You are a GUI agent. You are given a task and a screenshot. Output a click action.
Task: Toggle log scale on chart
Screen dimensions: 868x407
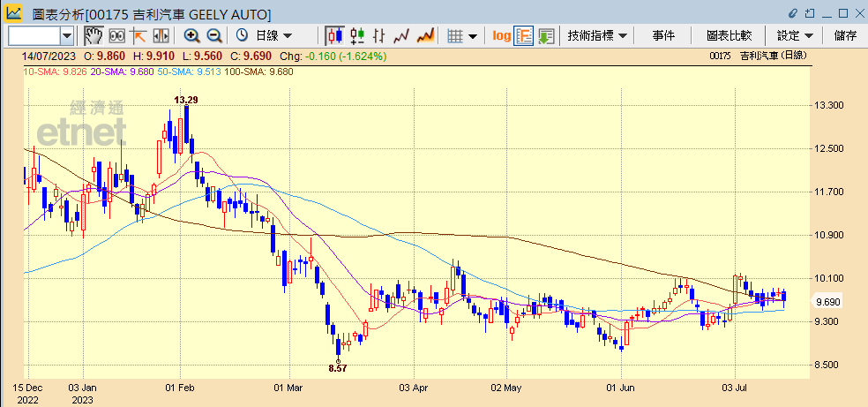pos(501,35)
